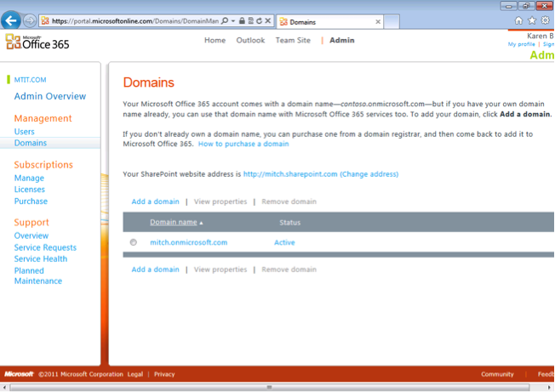Open browser Tools gear icon

(546, 20)
